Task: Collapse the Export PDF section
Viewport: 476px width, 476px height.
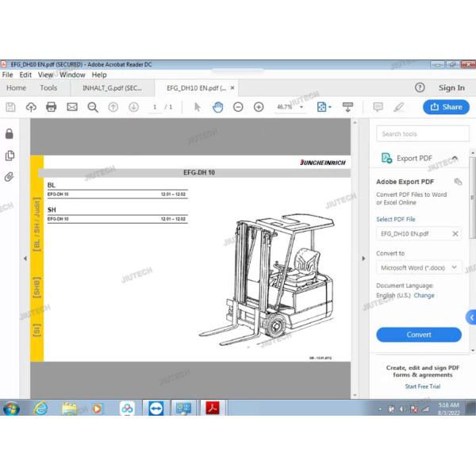Action: point(455,159)
